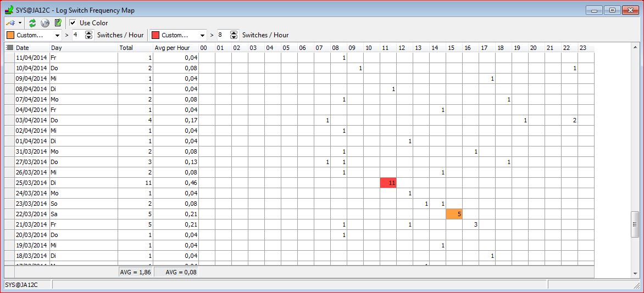Open the red Custom color dropdown
This screenshot has height=293, width=644.
[x=202, y=35]
